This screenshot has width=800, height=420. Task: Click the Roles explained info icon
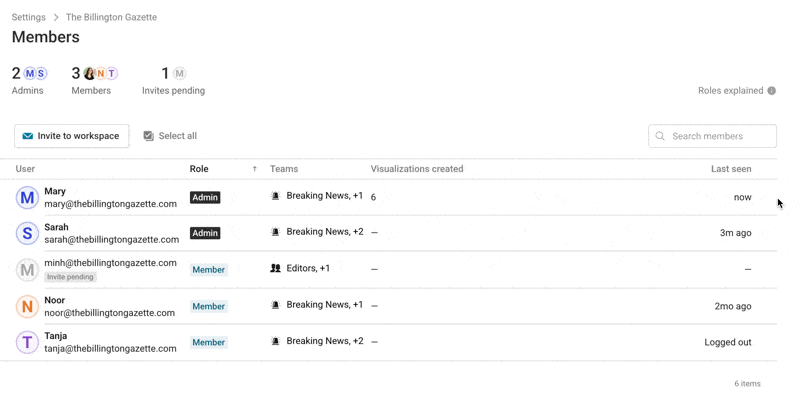(x=771, y=90)
